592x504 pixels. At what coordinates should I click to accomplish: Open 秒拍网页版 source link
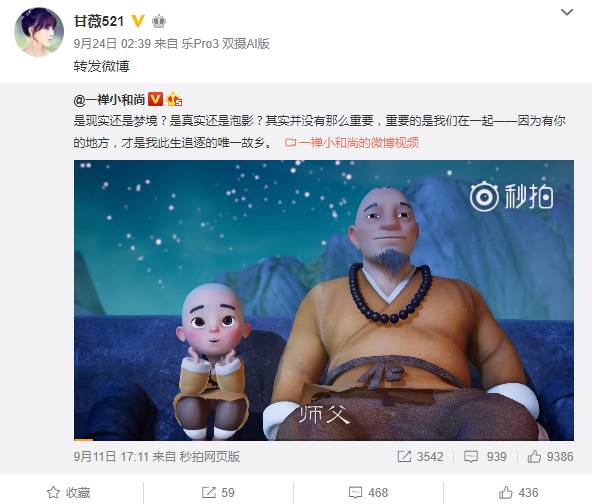[209, 457]
